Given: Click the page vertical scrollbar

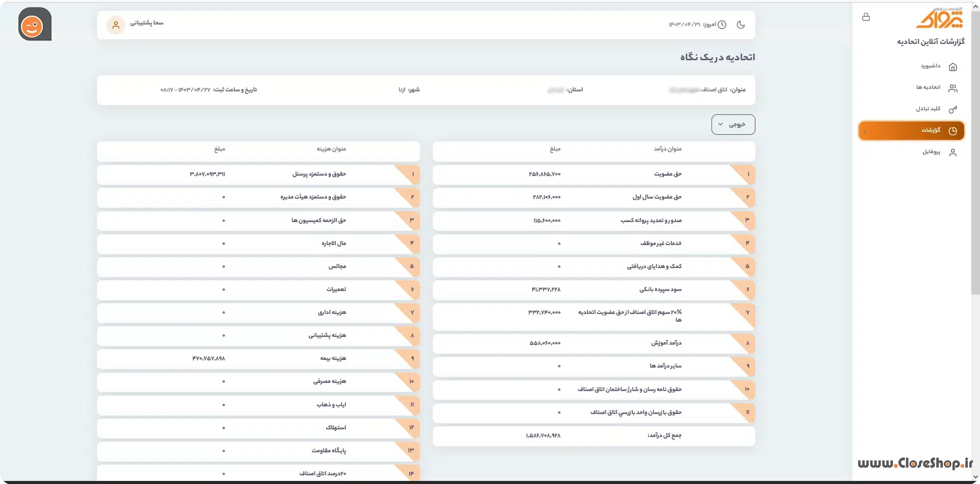Looking at the screenshot, I should tap(975, 153).
